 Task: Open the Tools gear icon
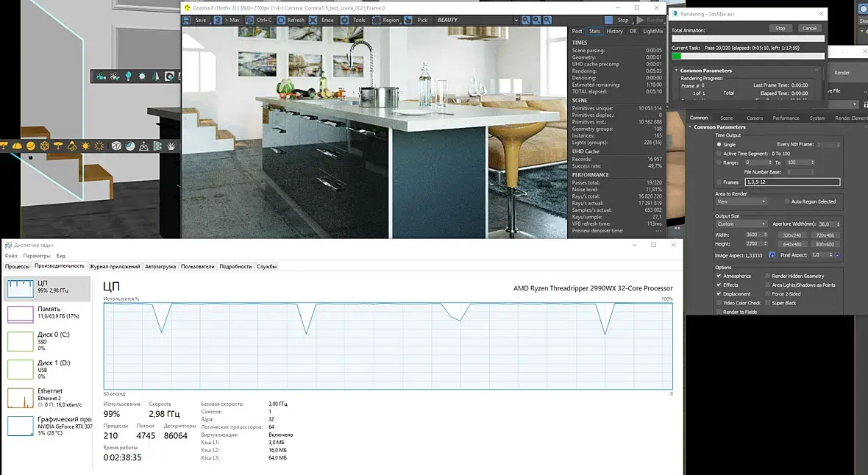click(x=344, y=20)
